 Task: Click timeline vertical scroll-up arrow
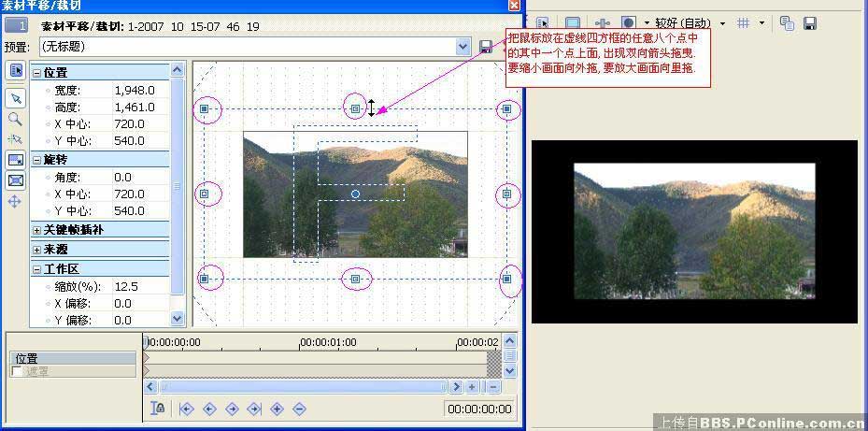[x=510, y=340]
